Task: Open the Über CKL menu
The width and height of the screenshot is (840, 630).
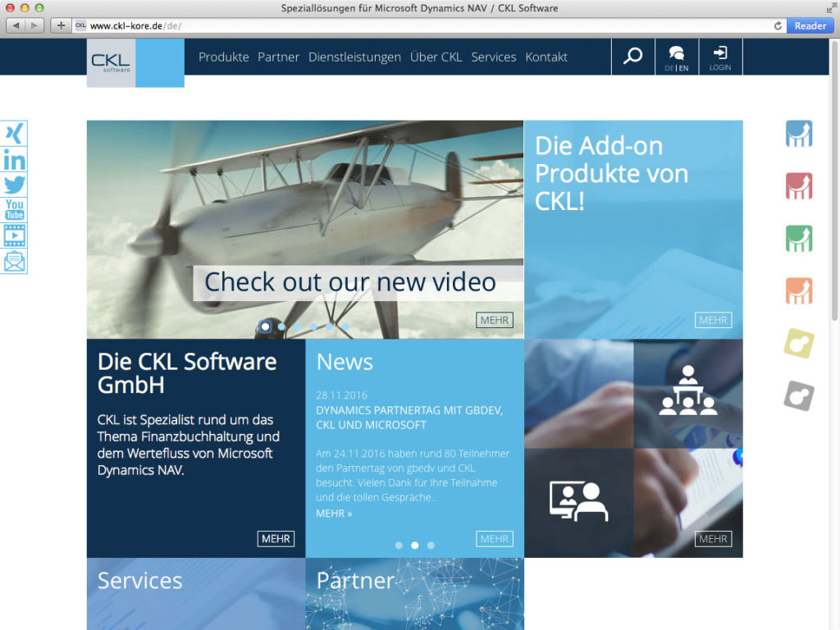Action: tap(436, 57)
